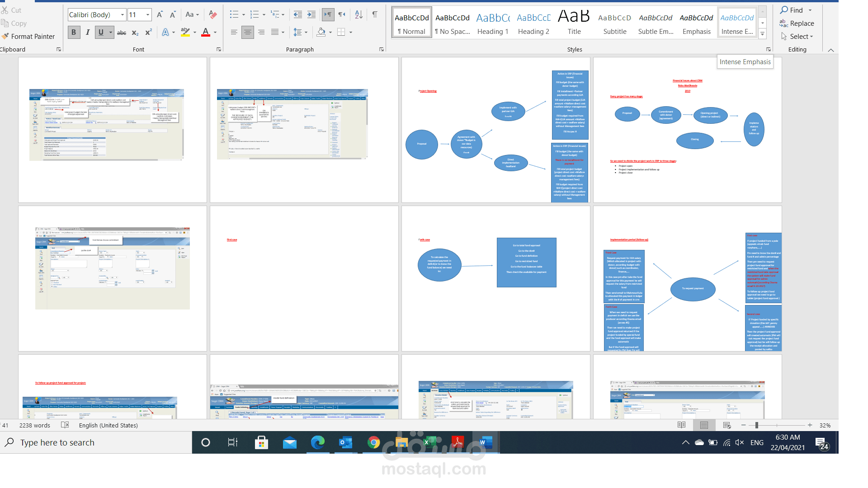Click the Copy command
868x488 pixels.
14,23
